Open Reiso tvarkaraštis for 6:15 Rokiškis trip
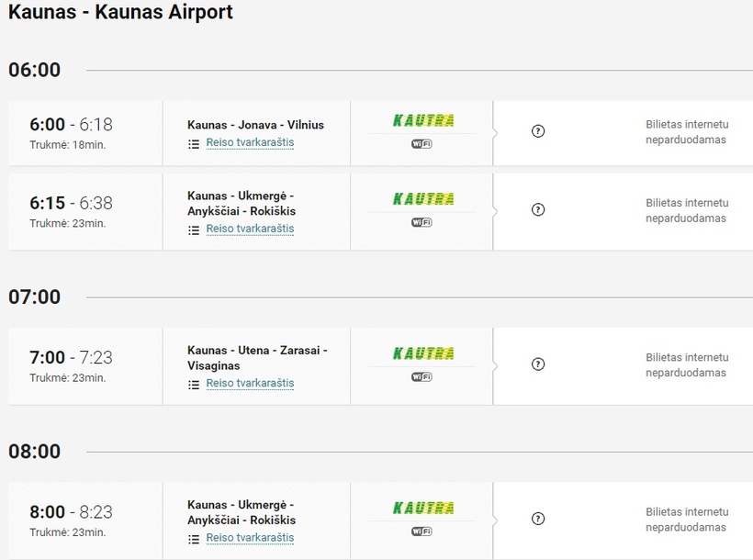Viewport: 753px width, 560px height. tap(250, 230)
